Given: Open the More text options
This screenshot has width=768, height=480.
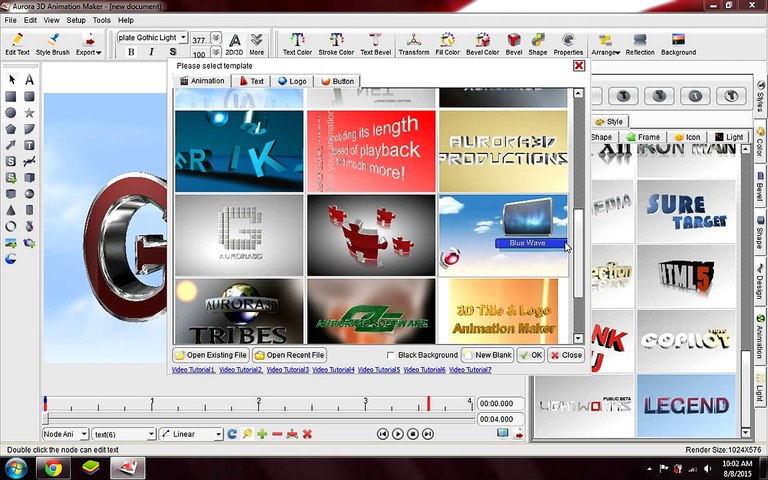Looking at the screenshot, I should (x=256, y=44).
